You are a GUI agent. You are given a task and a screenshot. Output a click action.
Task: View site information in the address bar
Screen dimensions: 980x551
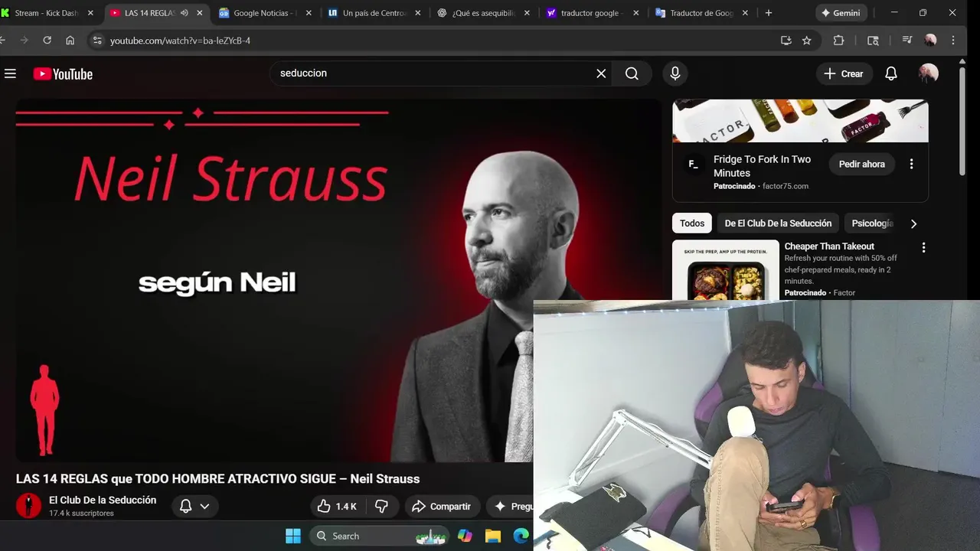(x=96, y=41)
